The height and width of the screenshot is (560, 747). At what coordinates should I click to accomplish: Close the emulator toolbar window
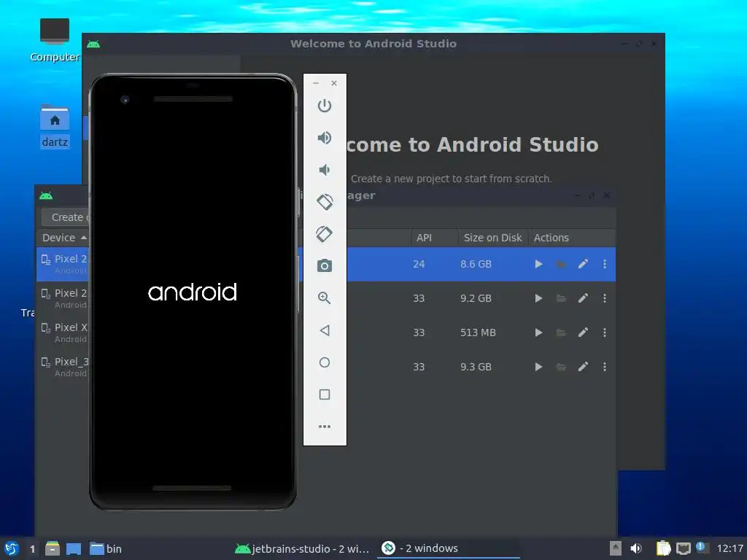click(334, 83)
